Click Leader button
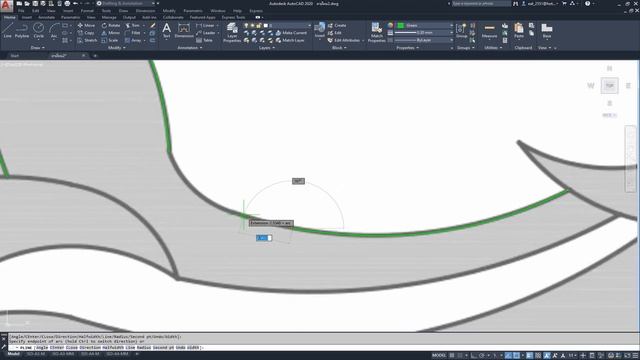640x360 pixels. click(x=206, y=33)
